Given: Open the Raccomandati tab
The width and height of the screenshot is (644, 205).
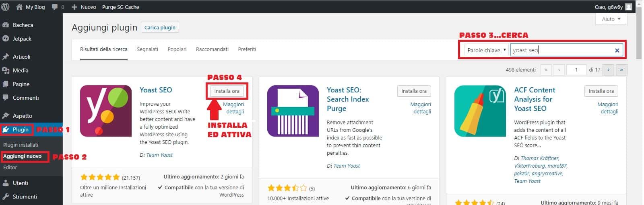Looking at the screenshot, I should coord(212,49).
